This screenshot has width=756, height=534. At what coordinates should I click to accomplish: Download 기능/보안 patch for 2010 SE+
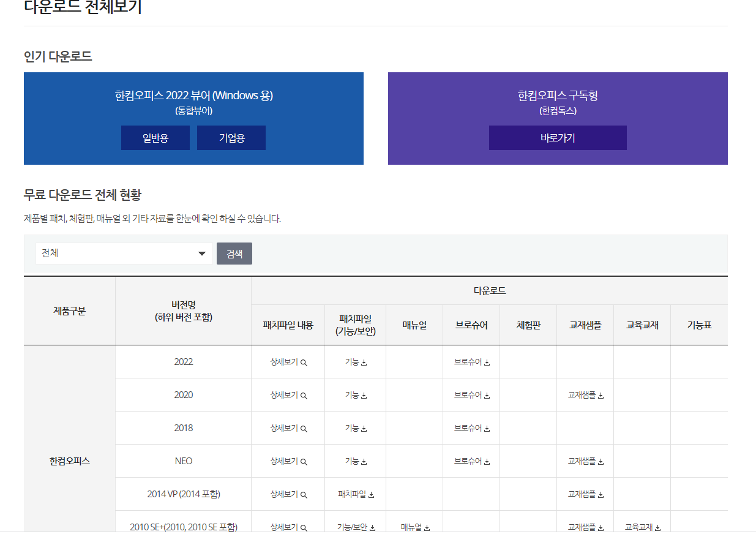pos(356,527)
